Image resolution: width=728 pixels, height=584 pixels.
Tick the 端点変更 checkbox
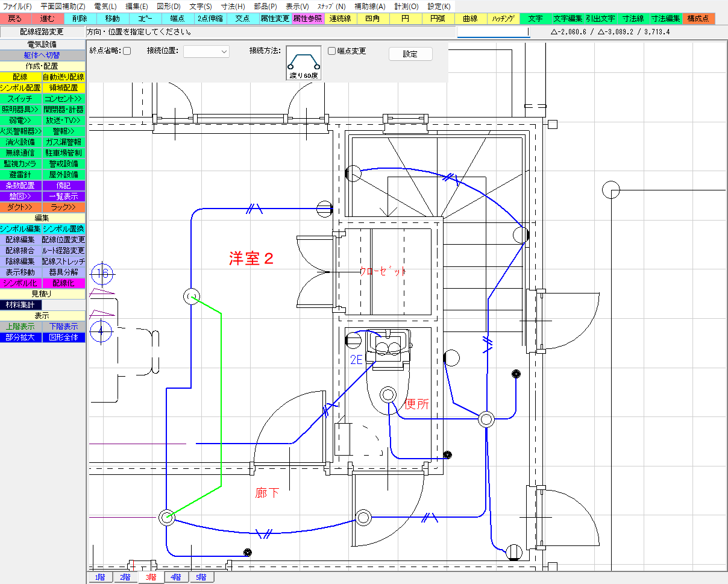[x=331, y=51]
